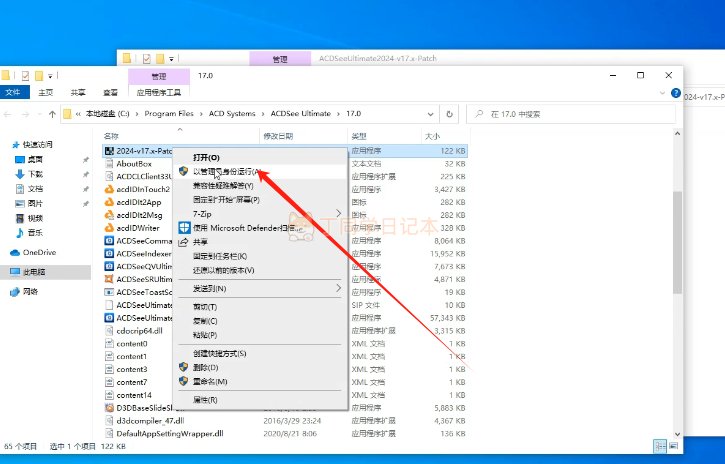
Task: Click the 管理 tab in the ACDSeeUltimate2024-v17.x-Patch window
Action: pyautogui.click(x=280, y=59)
